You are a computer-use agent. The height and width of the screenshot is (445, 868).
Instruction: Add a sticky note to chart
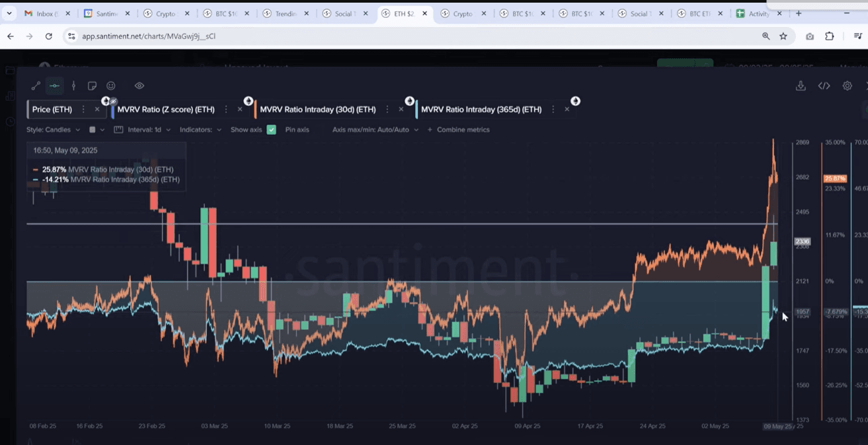pyautogui.click(x=92, y=85)
